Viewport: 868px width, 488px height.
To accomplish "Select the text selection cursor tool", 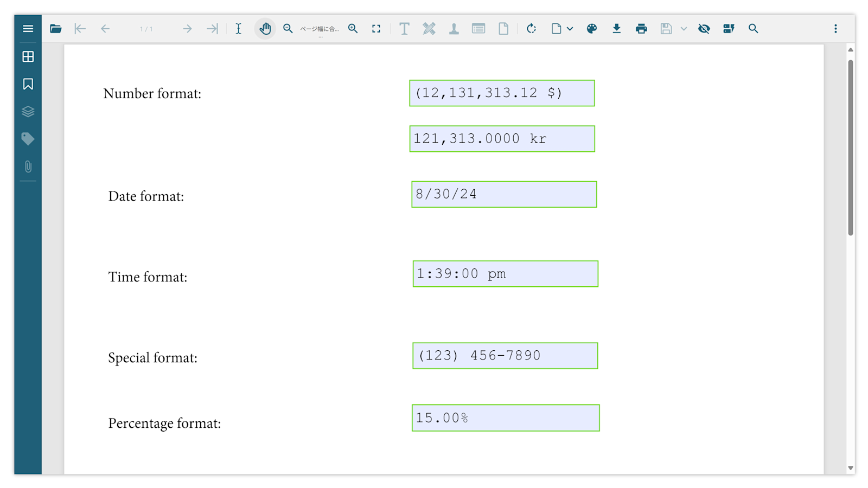I will coord(238,29).
